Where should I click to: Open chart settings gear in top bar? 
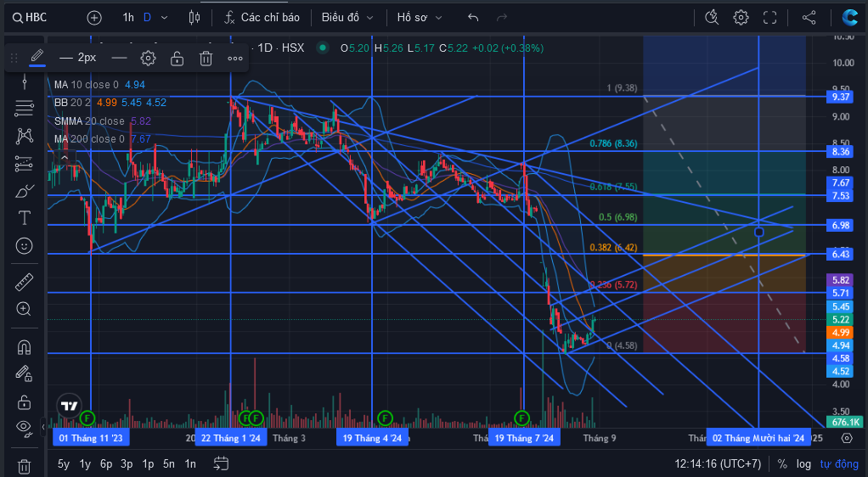point(741,18)
